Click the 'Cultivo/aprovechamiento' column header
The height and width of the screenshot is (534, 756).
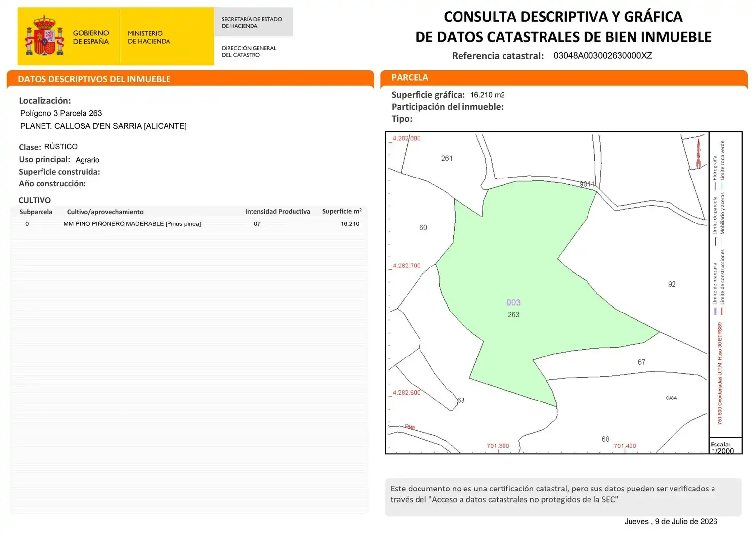[105, 212]
